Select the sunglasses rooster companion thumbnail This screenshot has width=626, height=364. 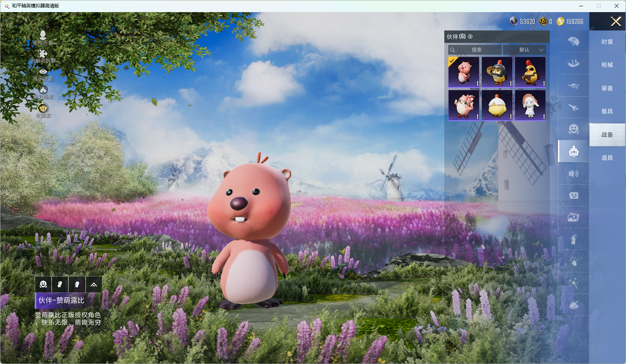tap(530, 72)
